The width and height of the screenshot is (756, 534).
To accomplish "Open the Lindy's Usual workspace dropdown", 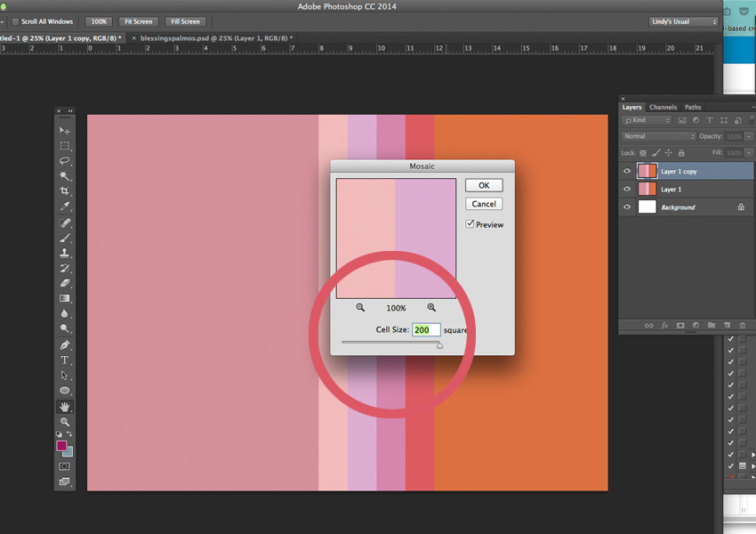I will 683,21.
